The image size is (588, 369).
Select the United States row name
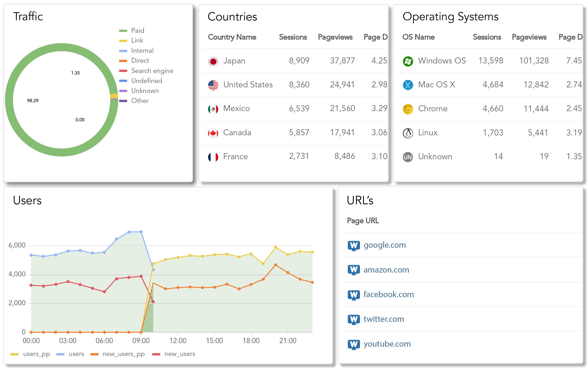point(248,85)
